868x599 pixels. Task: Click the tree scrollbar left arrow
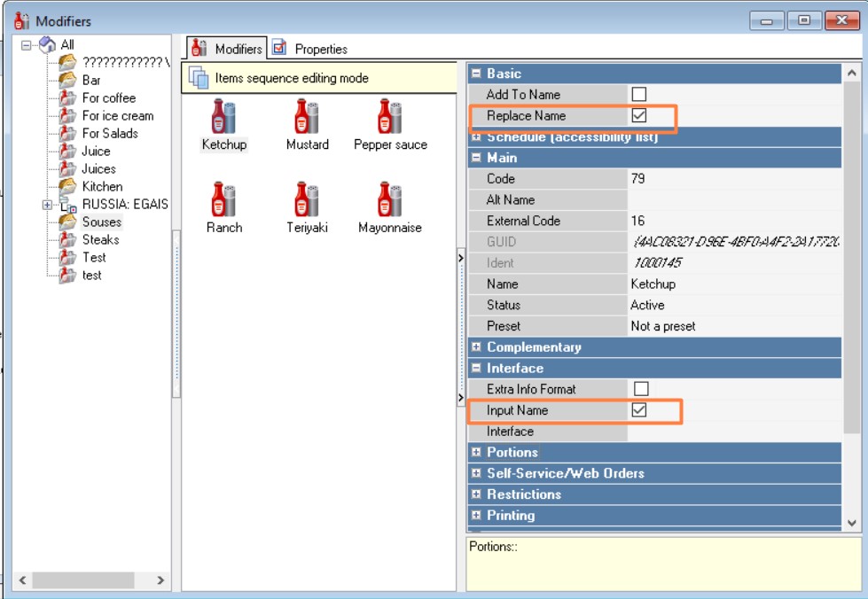(22, 580)
